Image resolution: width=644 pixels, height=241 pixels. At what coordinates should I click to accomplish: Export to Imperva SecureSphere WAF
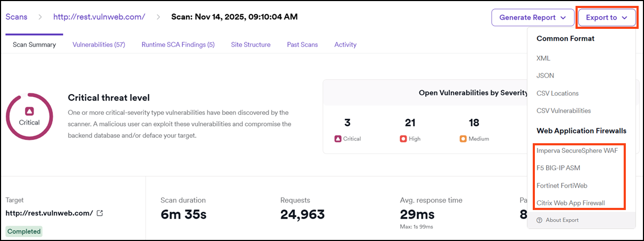point(577,151)
